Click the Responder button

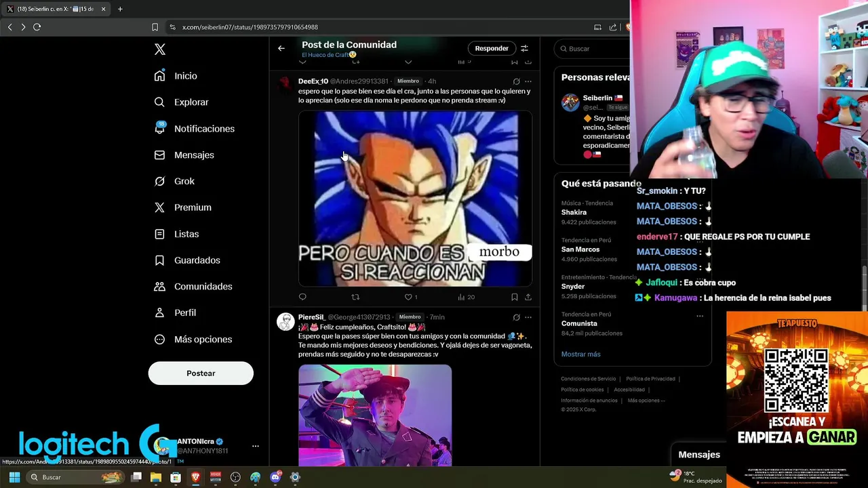pos(492,48)
